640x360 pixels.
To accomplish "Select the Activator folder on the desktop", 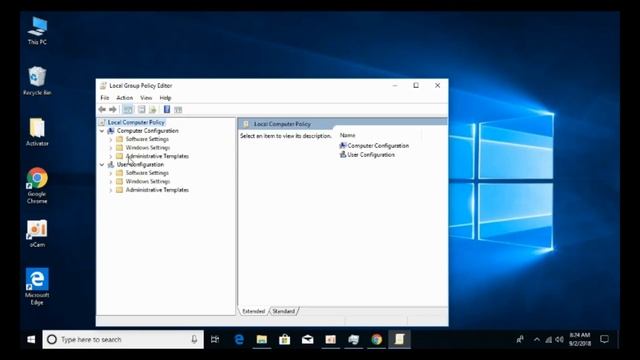I will tap(37, 132).
